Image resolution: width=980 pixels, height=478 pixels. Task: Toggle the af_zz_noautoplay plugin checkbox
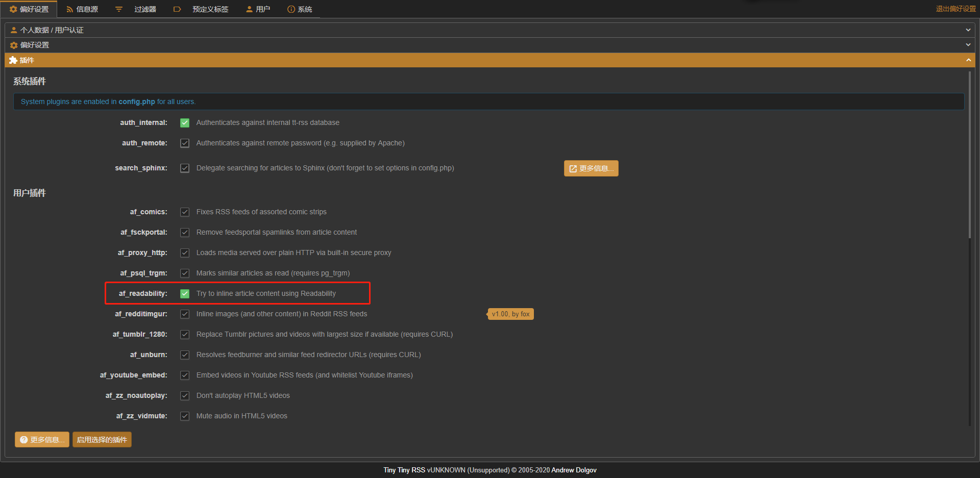[x=185, y=396]
